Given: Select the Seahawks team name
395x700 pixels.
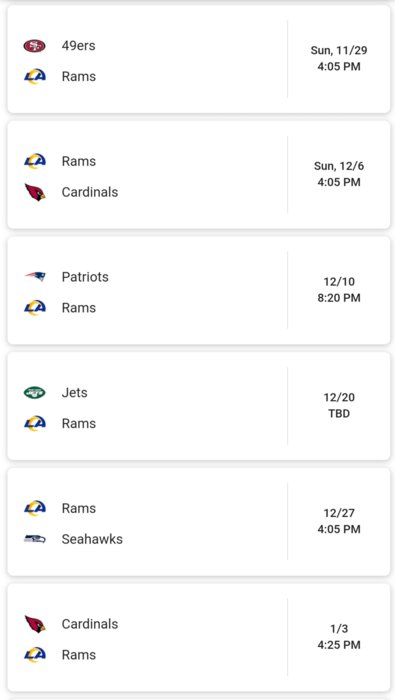Looking at the screenshot, I should coord(92,539).
